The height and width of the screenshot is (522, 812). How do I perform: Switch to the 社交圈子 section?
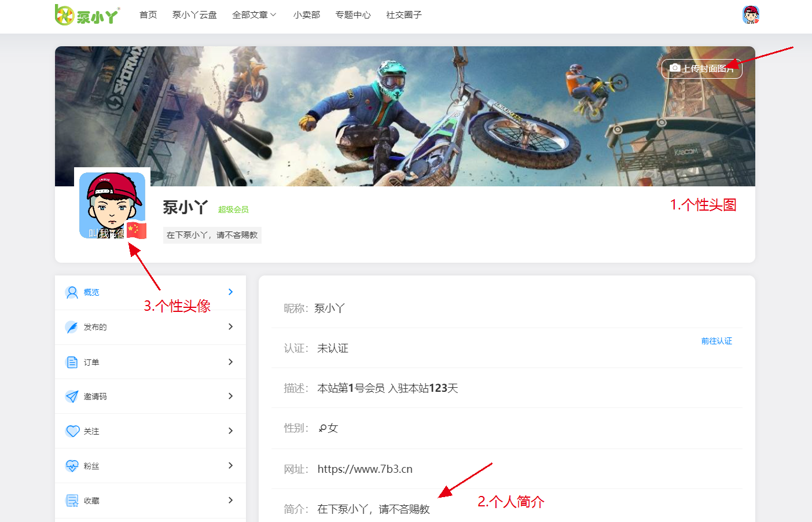(403, 15)
